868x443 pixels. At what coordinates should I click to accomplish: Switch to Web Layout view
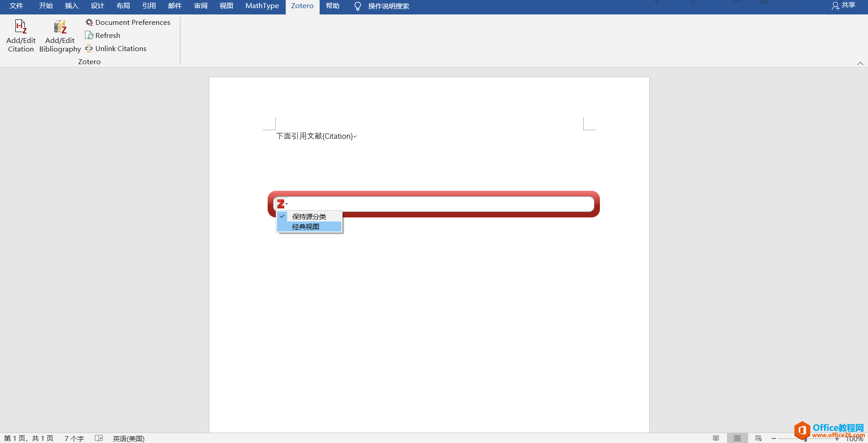[x=759, y=438]
